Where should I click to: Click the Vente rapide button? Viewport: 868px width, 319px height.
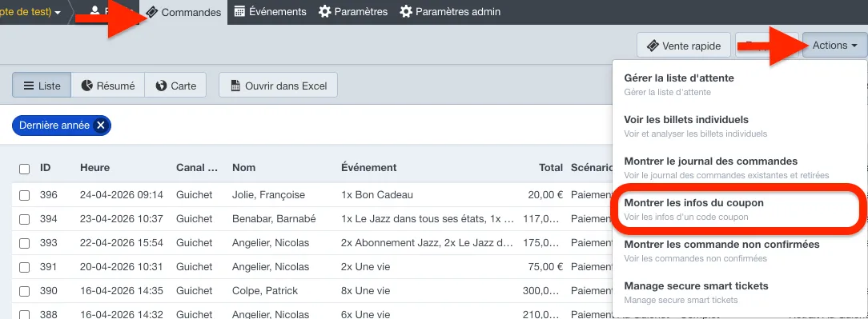coord(684,46)
